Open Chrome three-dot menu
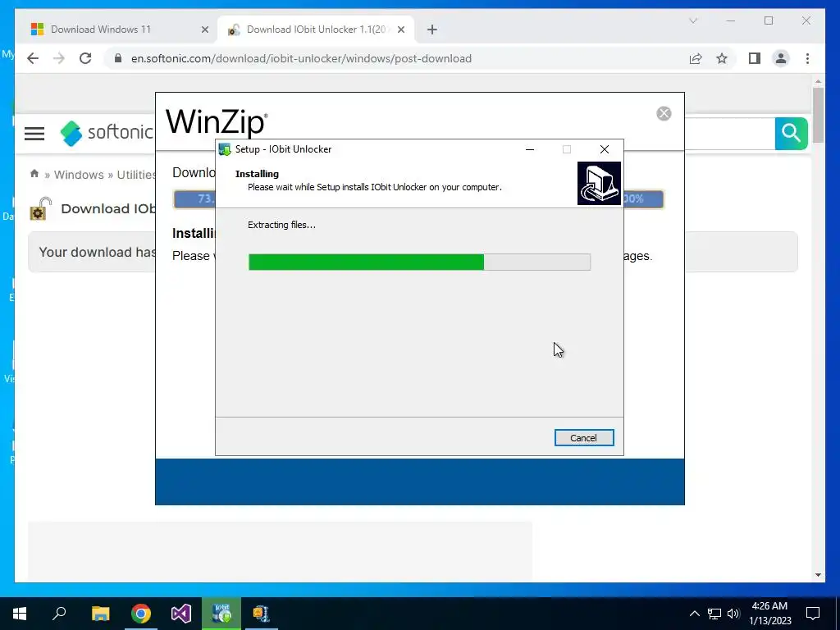The height and width of the screenshot is (630, 840). [x=807, y=58]
